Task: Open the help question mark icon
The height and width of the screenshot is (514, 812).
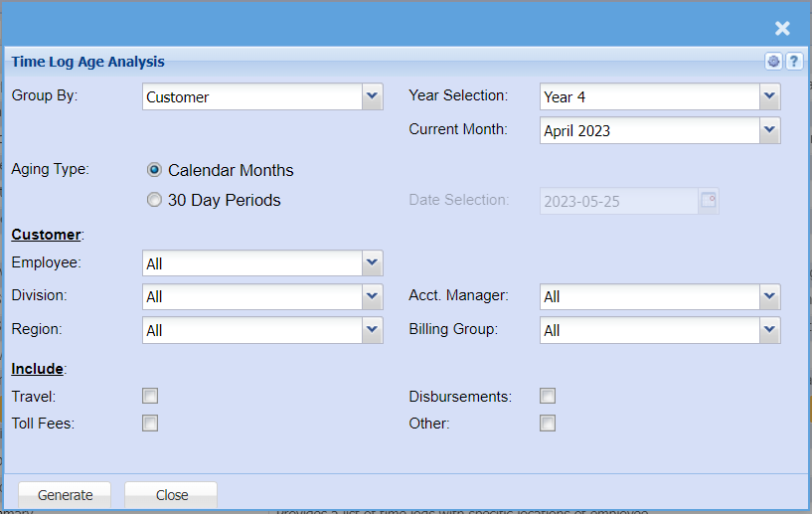Action: [794, 62]
